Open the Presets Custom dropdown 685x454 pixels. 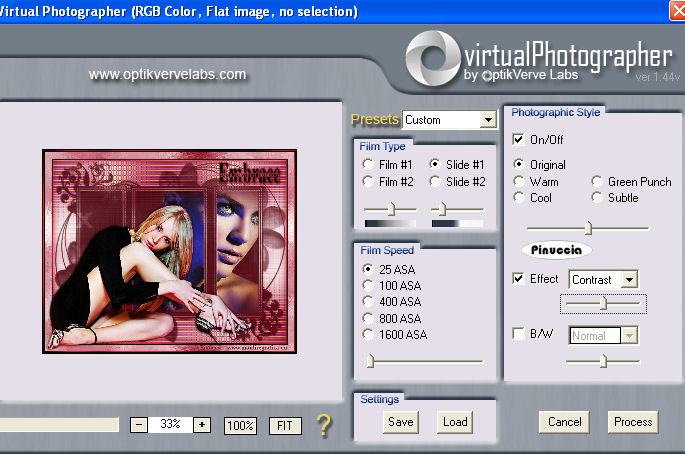click(488, 119)
